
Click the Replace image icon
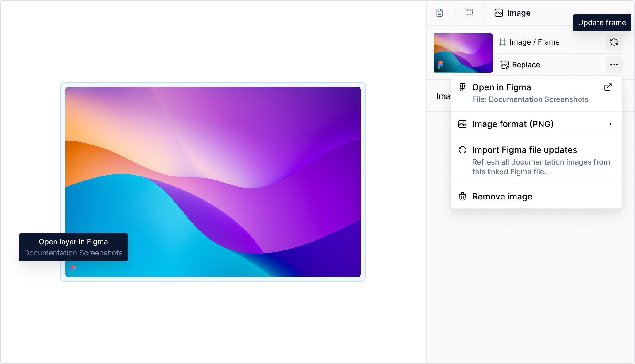click(504, 64)
